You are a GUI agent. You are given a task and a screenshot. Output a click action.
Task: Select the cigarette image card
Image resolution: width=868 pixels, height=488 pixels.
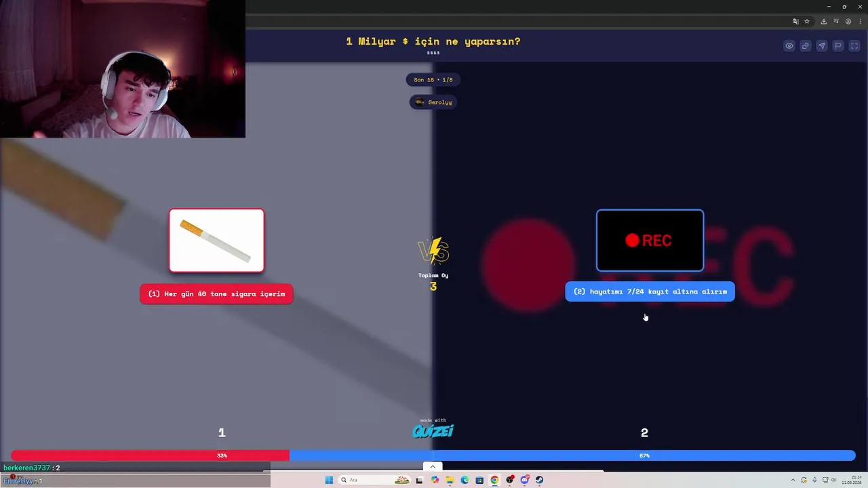[216, 241]
